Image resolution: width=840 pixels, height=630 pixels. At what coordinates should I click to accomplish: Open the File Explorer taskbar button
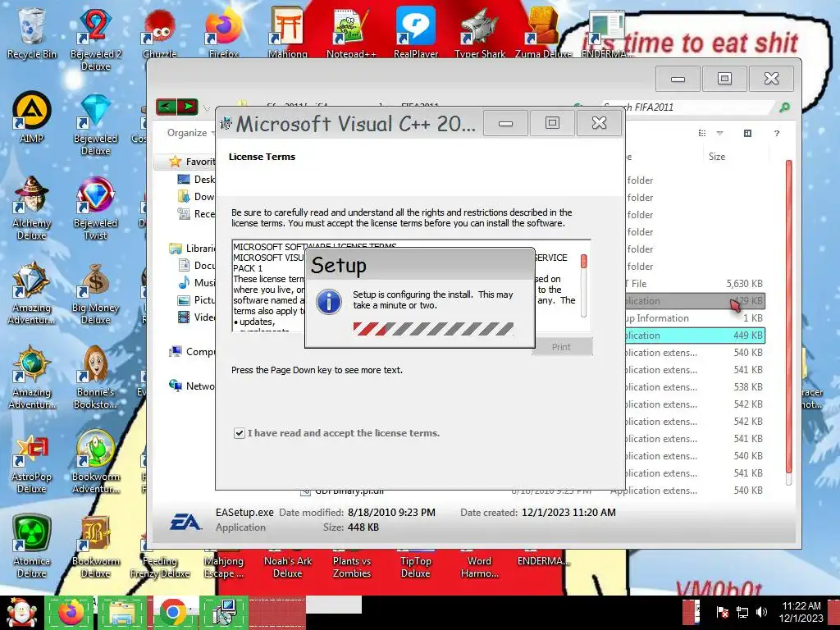tap(122, 613)
